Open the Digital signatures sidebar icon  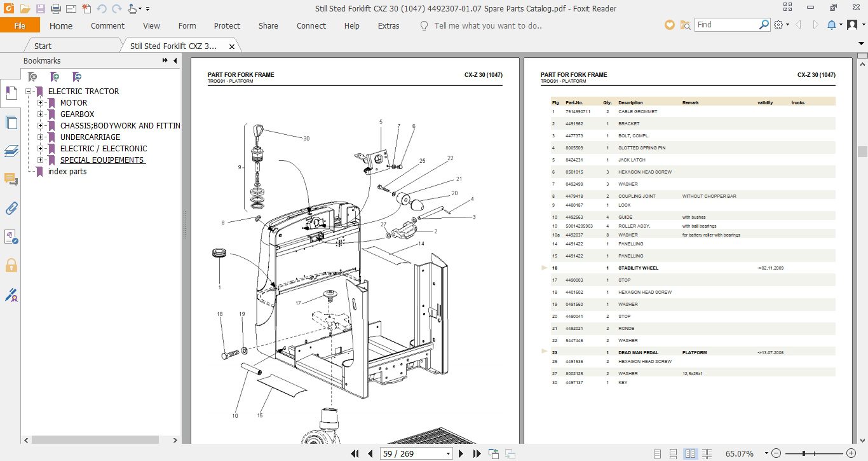click(11, 237)
